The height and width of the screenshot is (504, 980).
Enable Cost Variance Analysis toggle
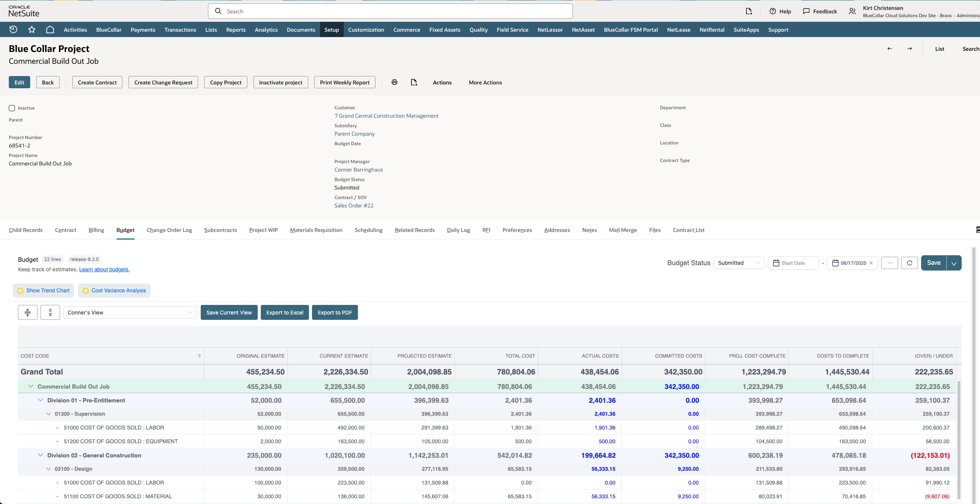tap(114, 290)
